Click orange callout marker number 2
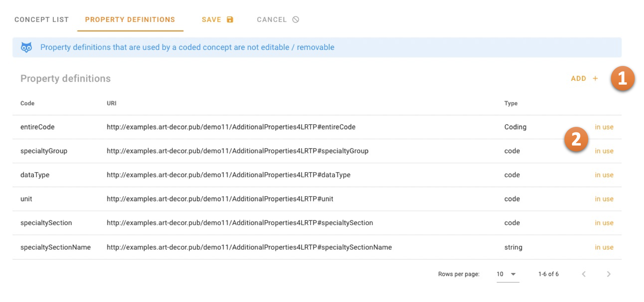 point(576,140)
